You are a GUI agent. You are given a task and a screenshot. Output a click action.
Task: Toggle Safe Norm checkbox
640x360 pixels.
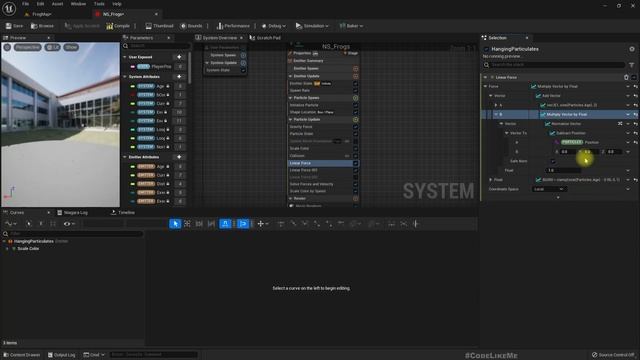553,161
